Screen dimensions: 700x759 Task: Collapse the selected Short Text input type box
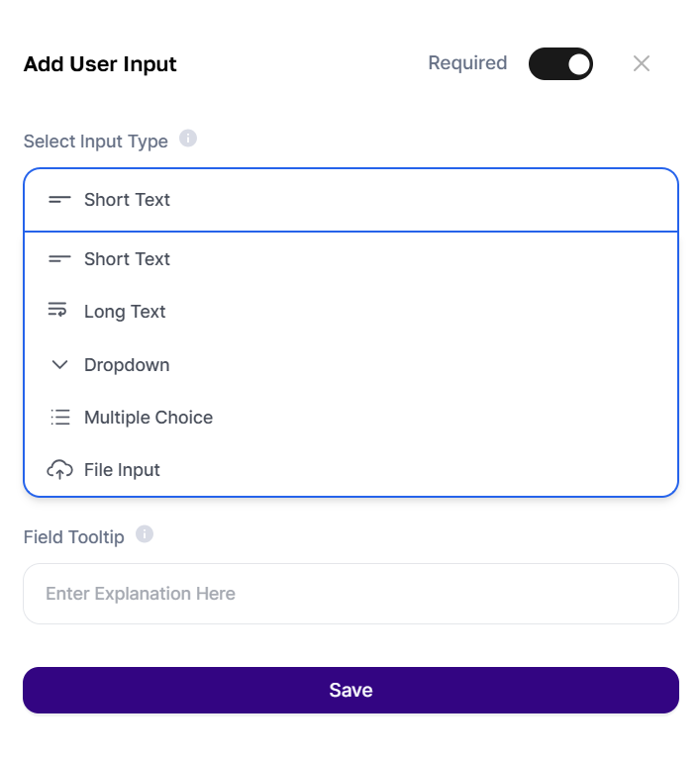pyautogui.click(x=350, y=200)
